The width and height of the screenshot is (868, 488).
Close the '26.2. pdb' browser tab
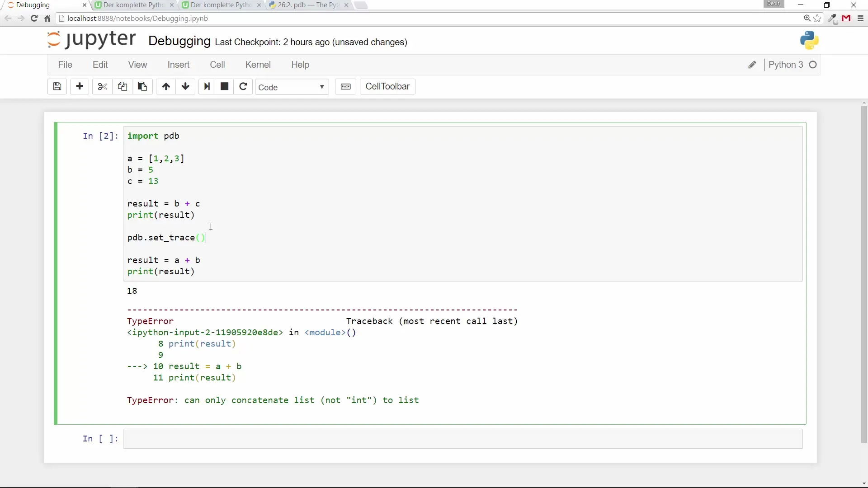coord(346,5)
